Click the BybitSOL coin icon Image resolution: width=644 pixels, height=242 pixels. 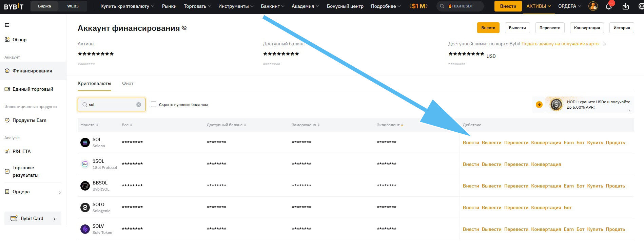click(x=85, y=186)
